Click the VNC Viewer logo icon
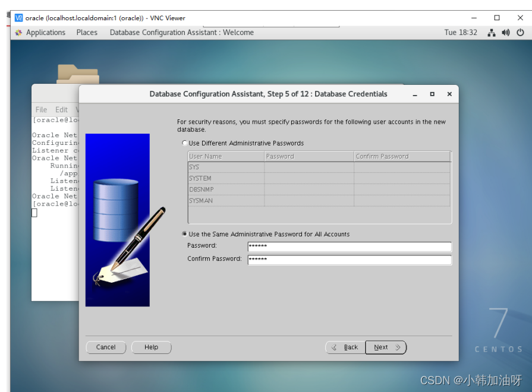The height and width of the screenshot is (392, 532). tap(18, 18)
